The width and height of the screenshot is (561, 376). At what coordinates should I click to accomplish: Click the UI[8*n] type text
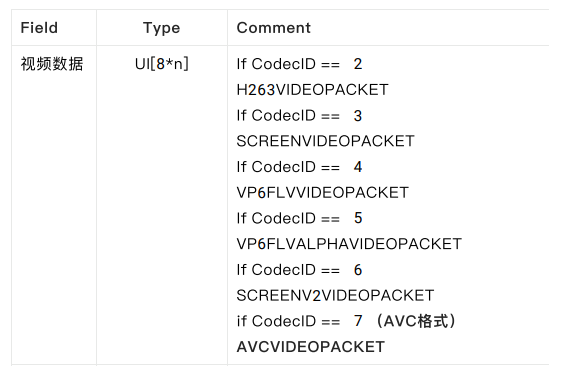161,64
